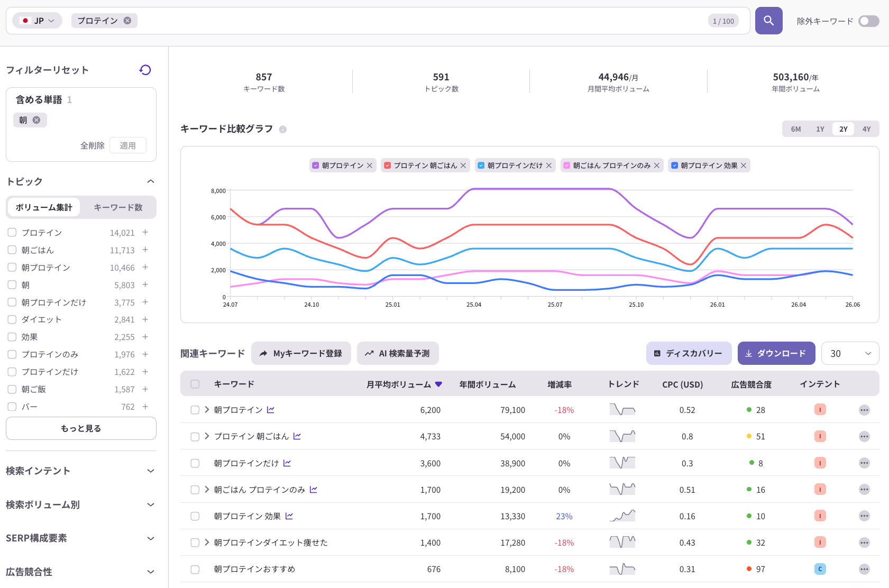Expand the プロテイン 朝ごはん keyword row

point(207,436)
